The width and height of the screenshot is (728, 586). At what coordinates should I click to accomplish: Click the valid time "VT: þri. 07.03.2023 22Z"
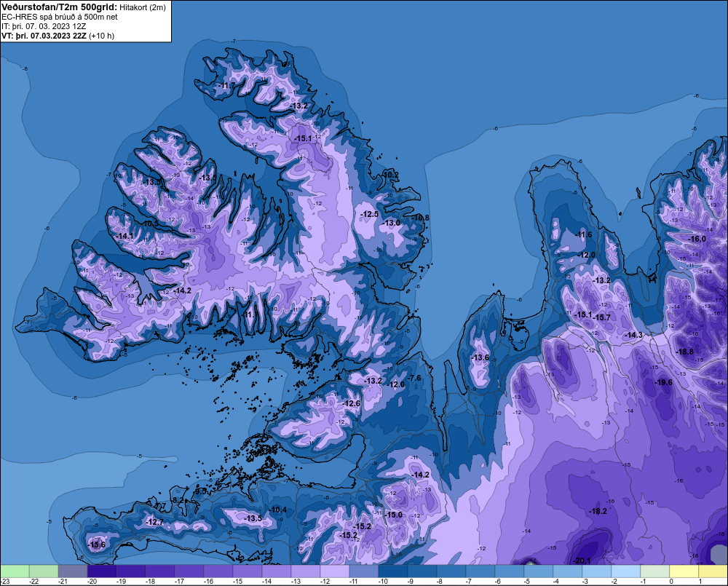(x=44, y=36)
